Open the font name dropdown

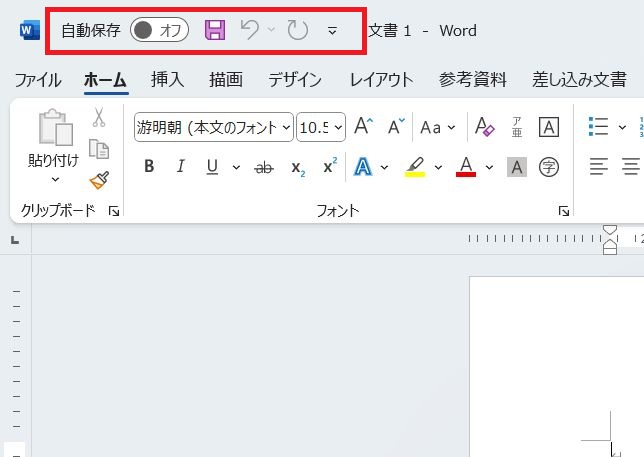(x=287, y=127)
